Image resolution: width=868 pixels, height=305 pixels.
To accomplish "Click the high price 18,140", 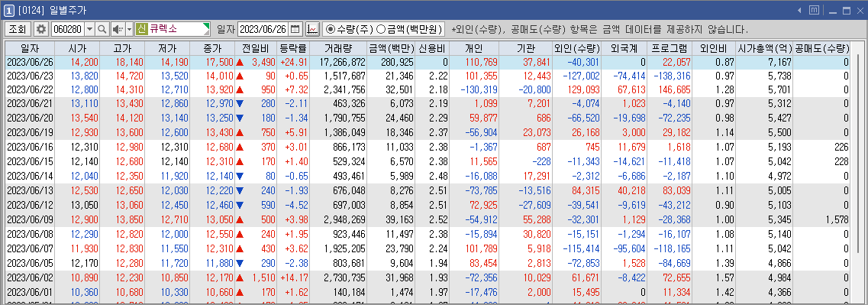I will click(130, 62).
